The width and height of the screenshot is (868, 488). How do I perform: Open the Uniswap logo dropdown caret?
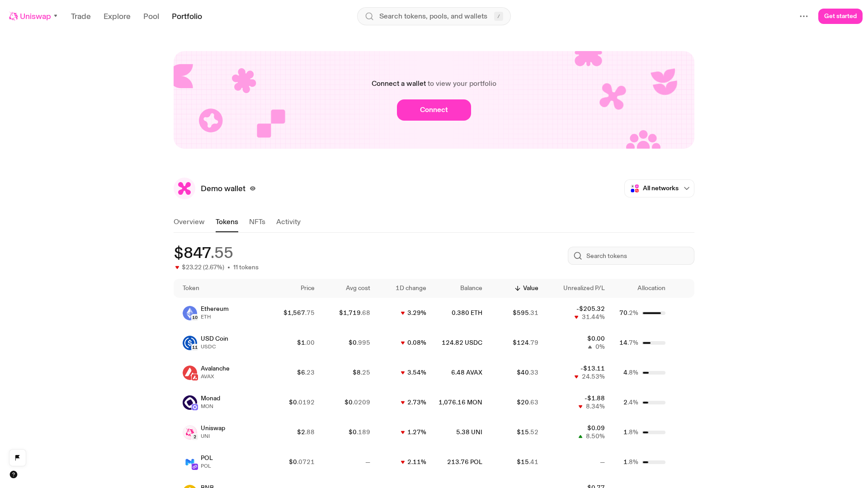(56, 16)
